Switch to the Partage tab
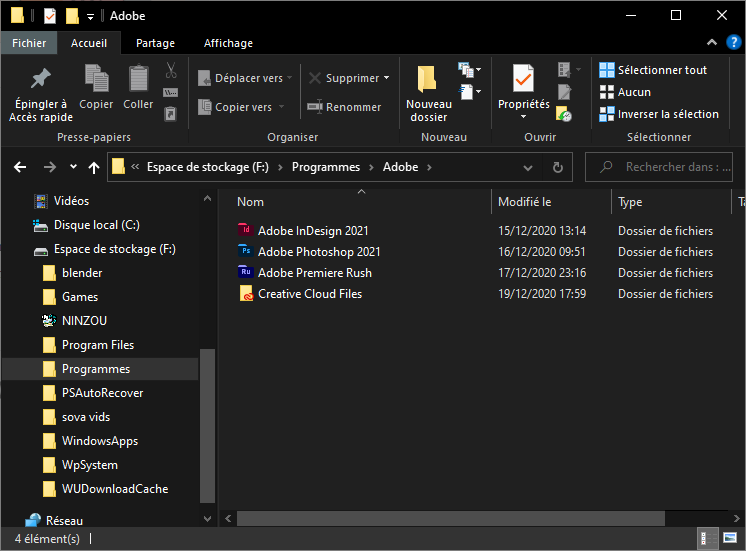The height and width of the screenshot is (551, 746). coord(155,43)
